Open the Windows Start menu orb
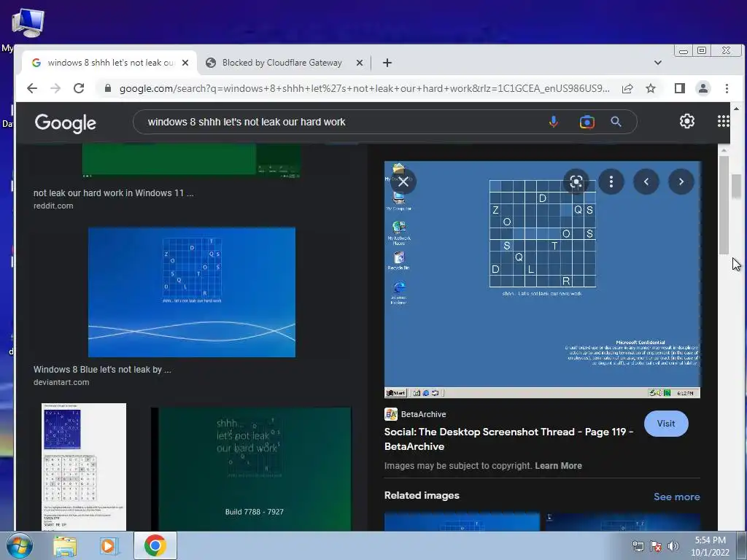Image resolution: width=747 pixels, height=560 pixels. tap(18, 545)
